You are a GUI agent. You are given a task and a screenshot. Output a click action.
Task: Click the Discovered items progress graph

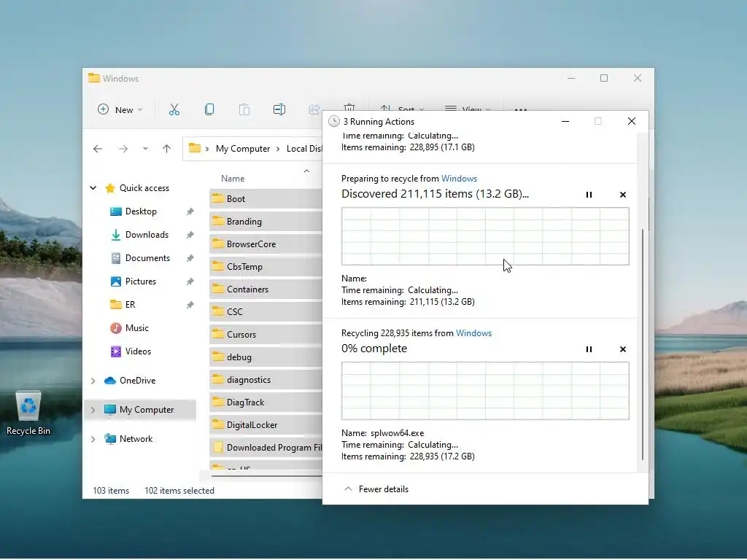(485, 236)
